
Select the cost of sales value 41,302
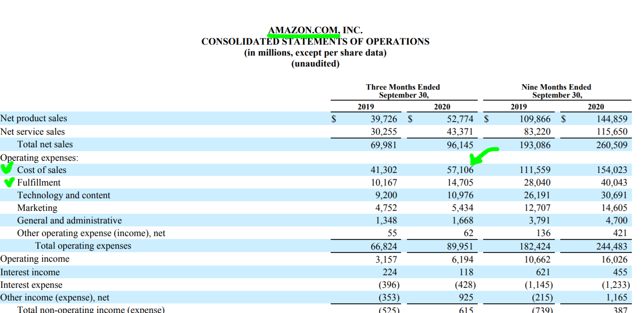383,170
